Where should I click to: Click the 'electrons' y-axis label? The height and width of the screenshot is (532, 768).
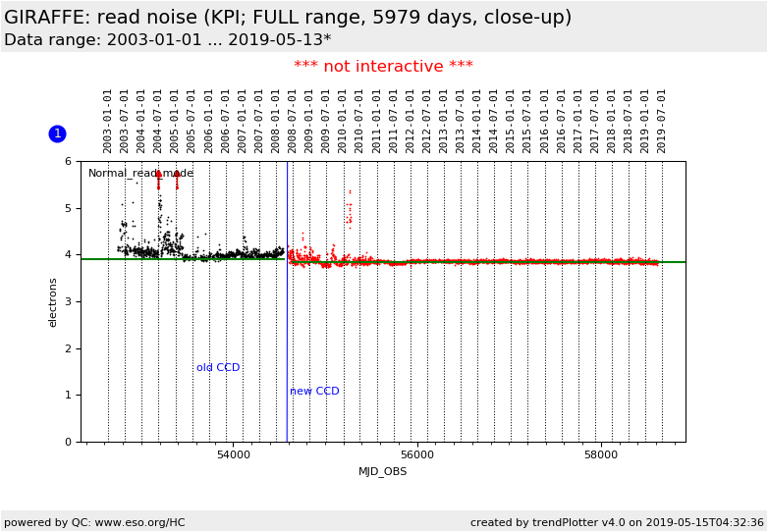pos(54,301)
